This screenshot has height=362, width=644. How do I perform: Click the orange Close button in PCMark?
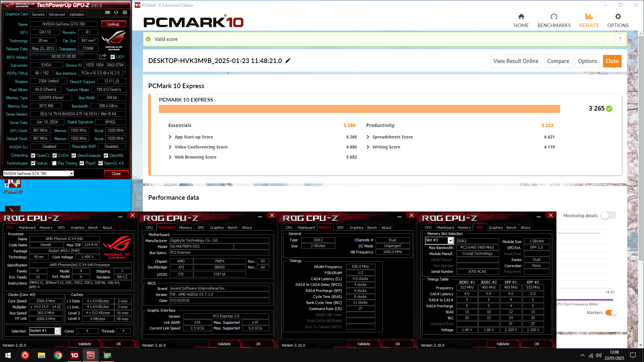pyautogui.click(x=612, y=61)
